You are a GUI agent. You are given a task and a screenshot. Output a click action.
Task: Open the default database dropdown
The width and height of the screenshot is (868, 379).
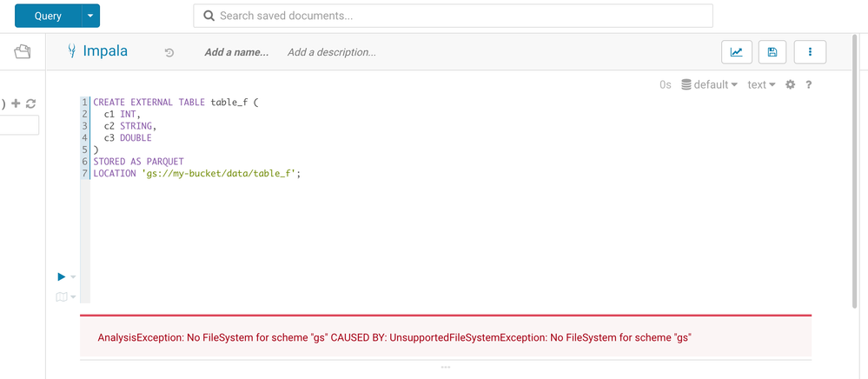[x=710, y=84]
